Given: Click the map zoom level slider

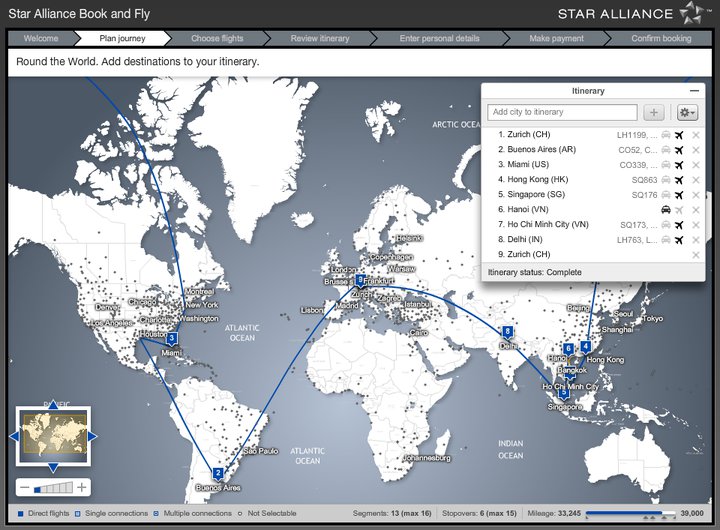Looking at the screenshot, I should 53,488.
